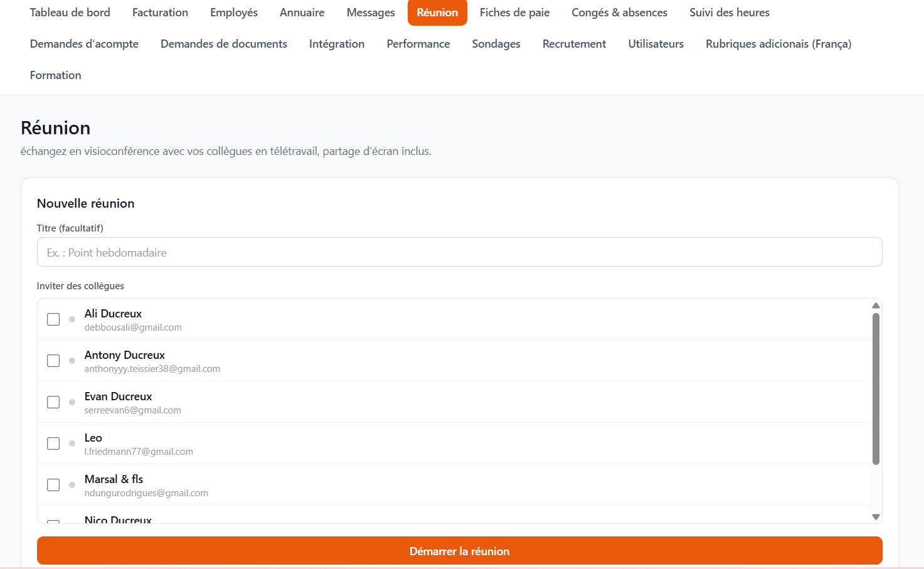924x569 pixels.
Task: Click the email l.friedmann77@gmail.com
Action: click(139, 452)
